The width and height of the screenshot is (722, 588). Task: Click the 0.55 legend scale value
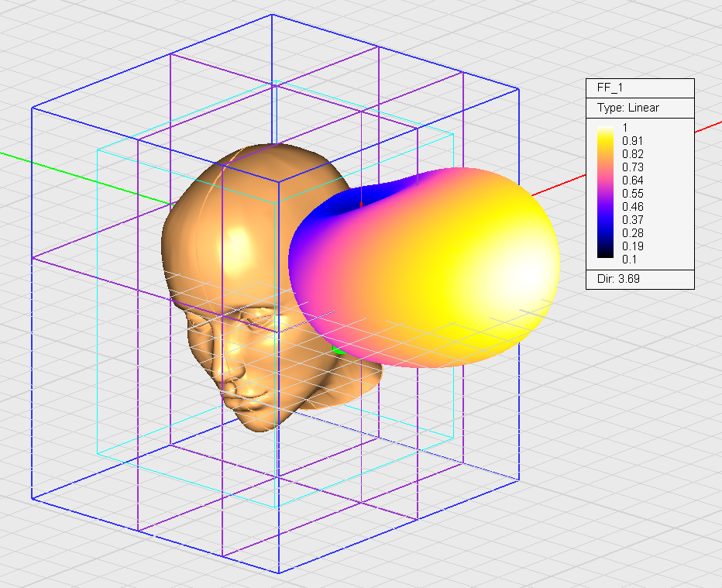tap(632, 193)
